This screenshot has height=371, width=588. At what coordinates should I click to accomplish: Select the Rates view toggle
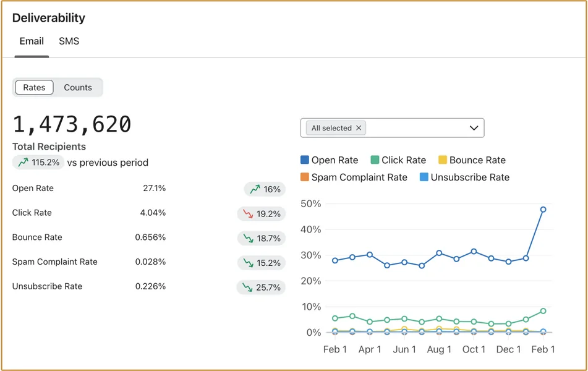(34, 87)
